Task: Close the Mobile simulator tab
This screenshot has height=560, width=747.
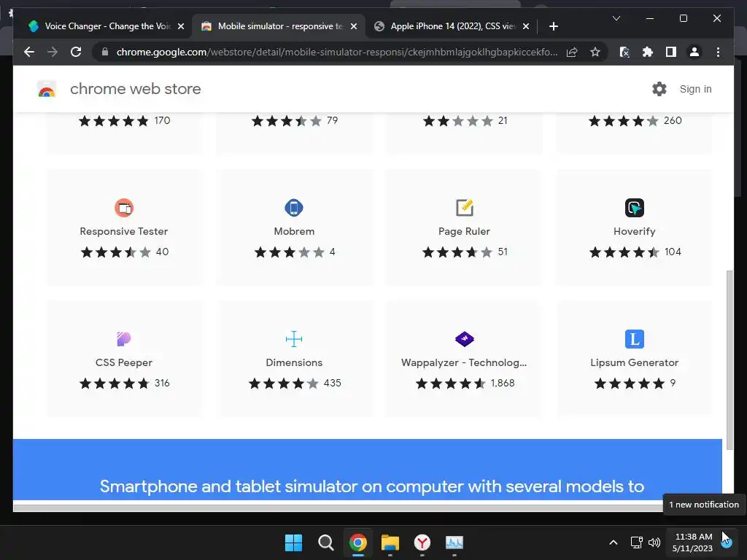Action: pos(354,26)
